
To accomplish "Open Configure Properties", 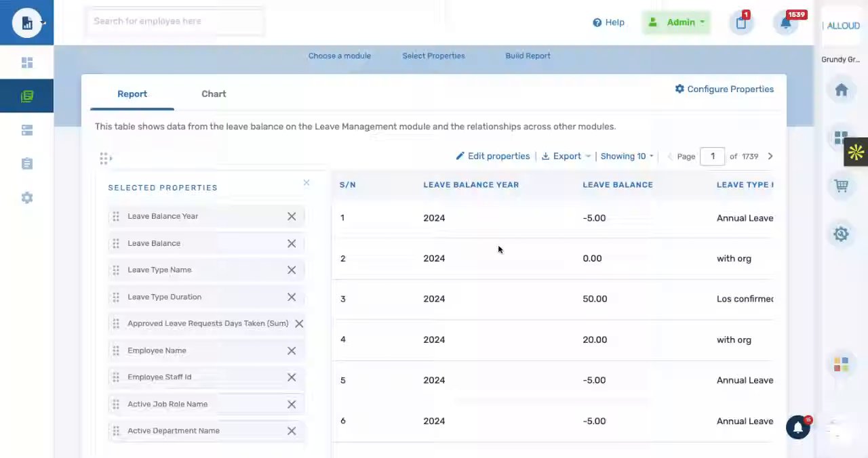I will 724,89.
